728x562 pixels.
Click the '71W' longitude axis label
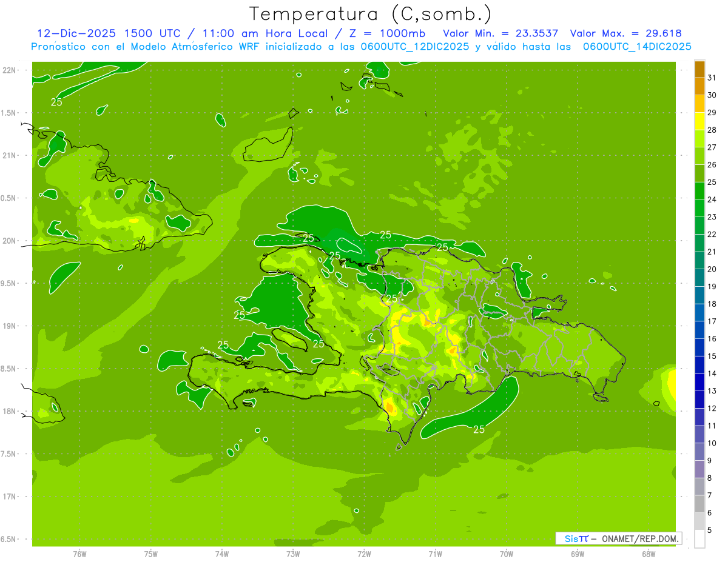(x=435, y=554)
